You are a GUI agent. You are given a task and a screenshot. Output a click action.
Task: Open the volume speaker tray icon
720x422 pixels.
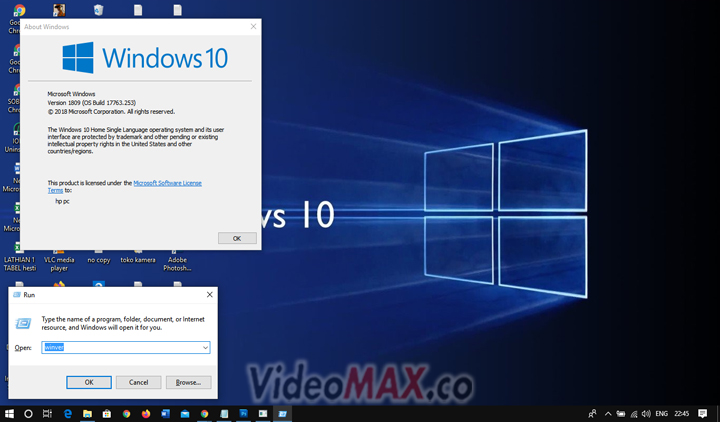(x=646, y=414)
